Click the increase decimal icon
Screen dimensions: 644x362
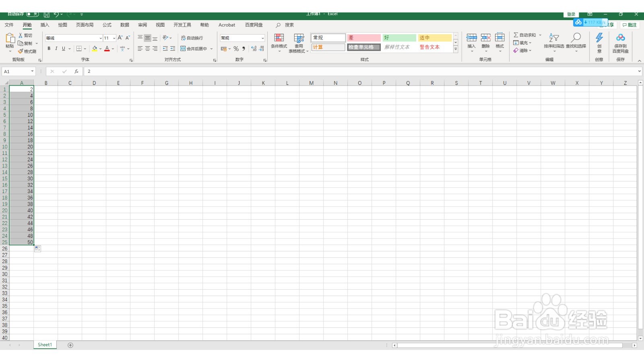254,49
